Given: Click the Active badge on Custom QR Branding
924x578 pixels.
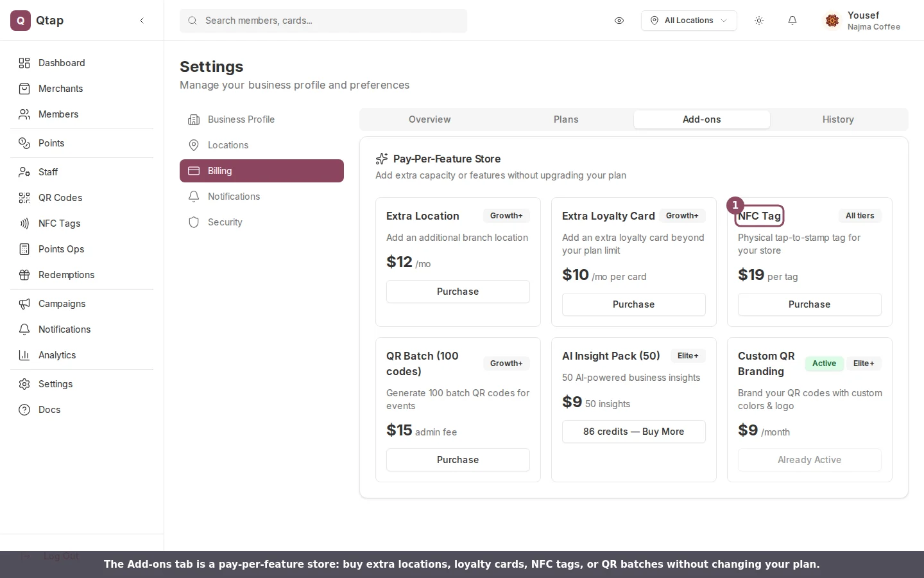Looking at the screenshot, I should [824, 363].
